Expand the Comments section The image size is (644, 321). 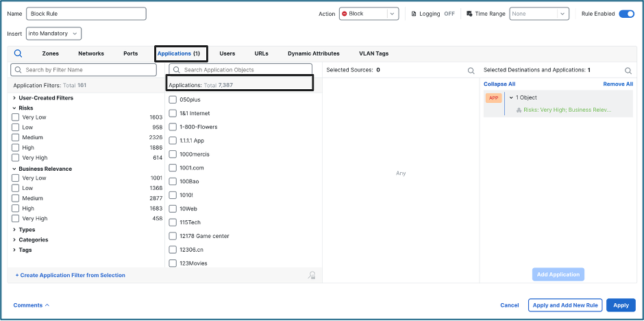tap(32, 305)
